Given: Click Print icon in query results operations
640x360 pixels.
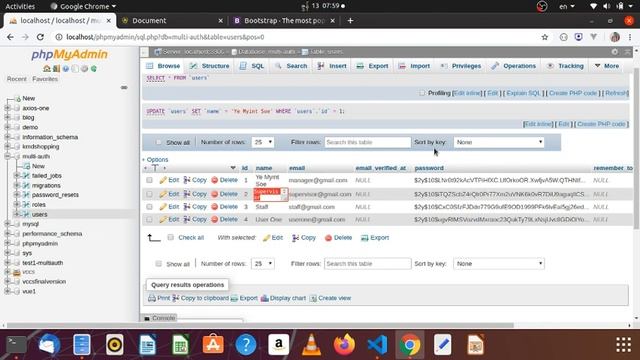Looking at the screenshot, I should pos(152,298).
